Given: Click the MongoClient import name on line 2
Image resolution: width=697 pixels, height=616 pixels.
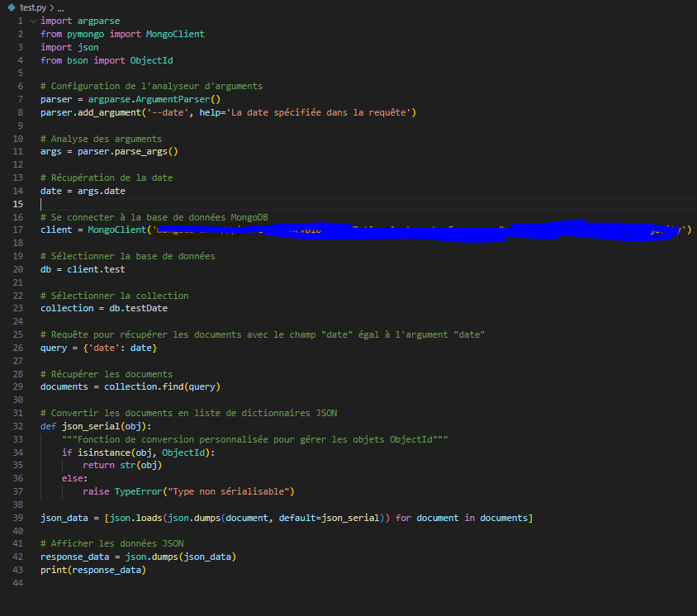Looking at the screenshot, I should tap(175, 34).
